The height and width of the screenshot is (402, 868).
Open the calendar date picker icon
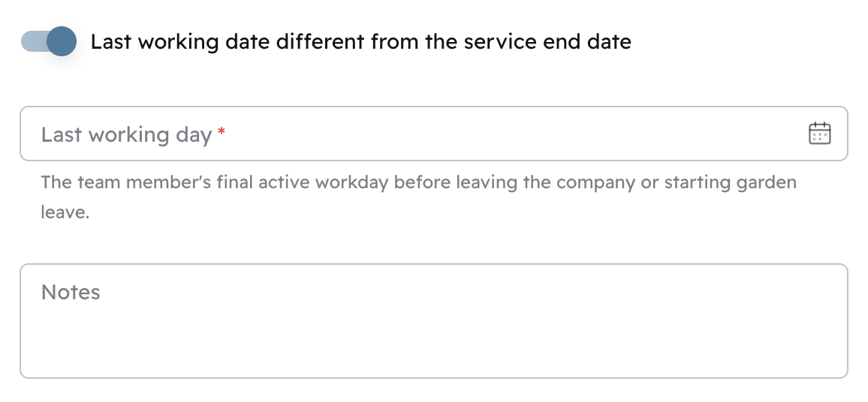pos(819,133)
